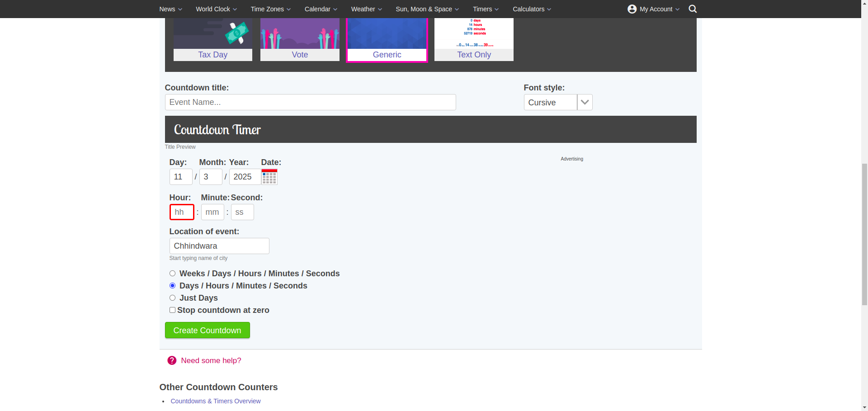Open the Calculators menu dropdown

[532, 9]
